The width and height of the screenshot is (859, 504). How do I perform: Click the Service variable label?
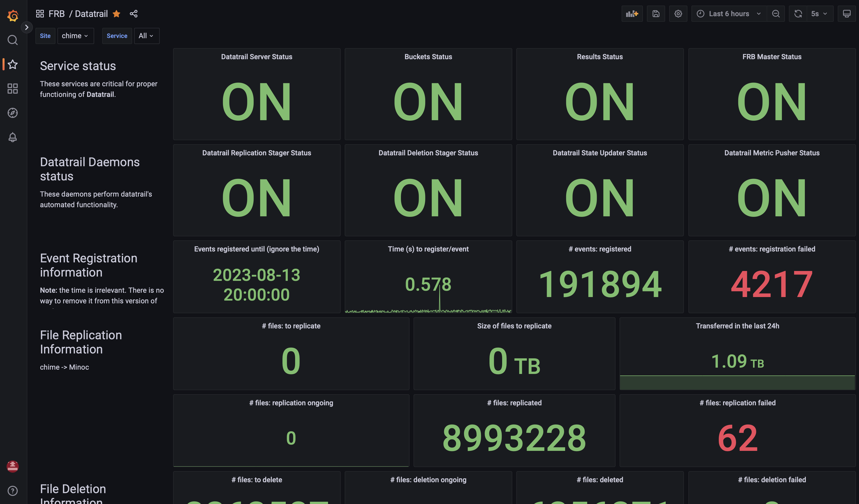pyautogui.click(x=117, y=36)
